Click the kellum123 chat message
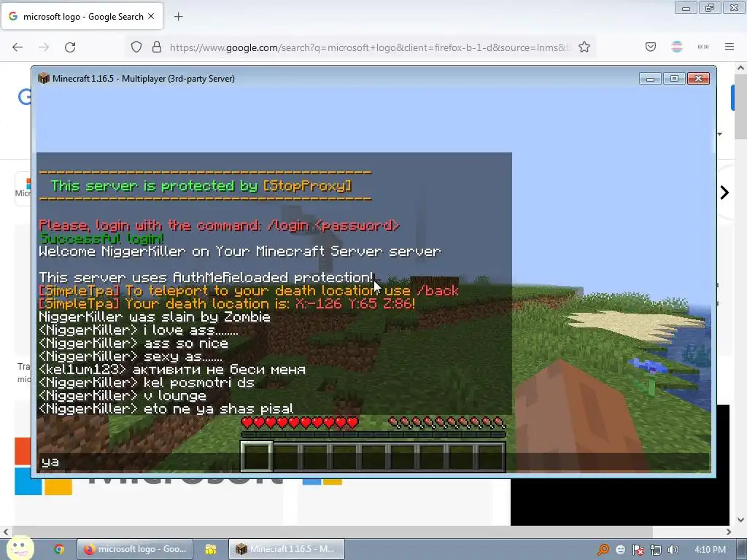747x560 pixels. point(172,370)
